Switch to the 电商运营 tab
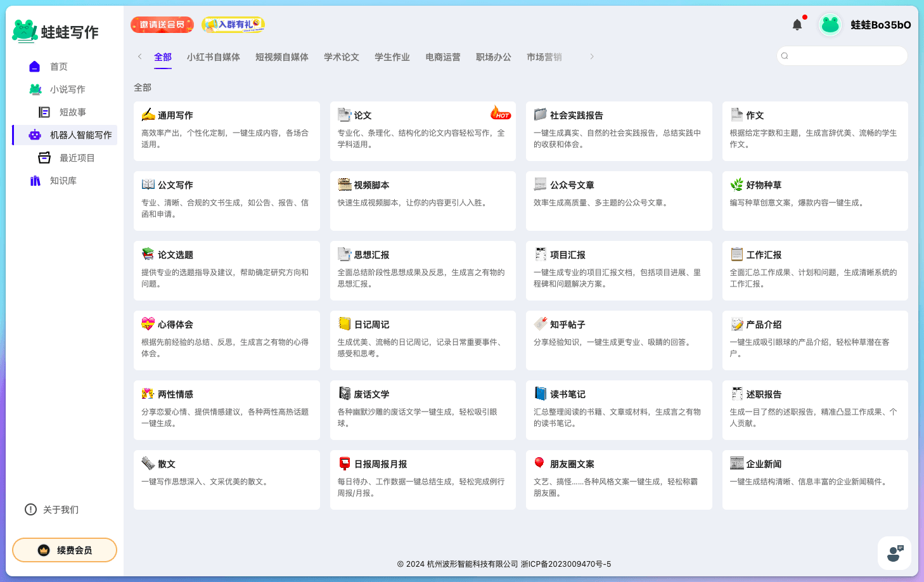924x582 pixels. [x=443, y=57]
